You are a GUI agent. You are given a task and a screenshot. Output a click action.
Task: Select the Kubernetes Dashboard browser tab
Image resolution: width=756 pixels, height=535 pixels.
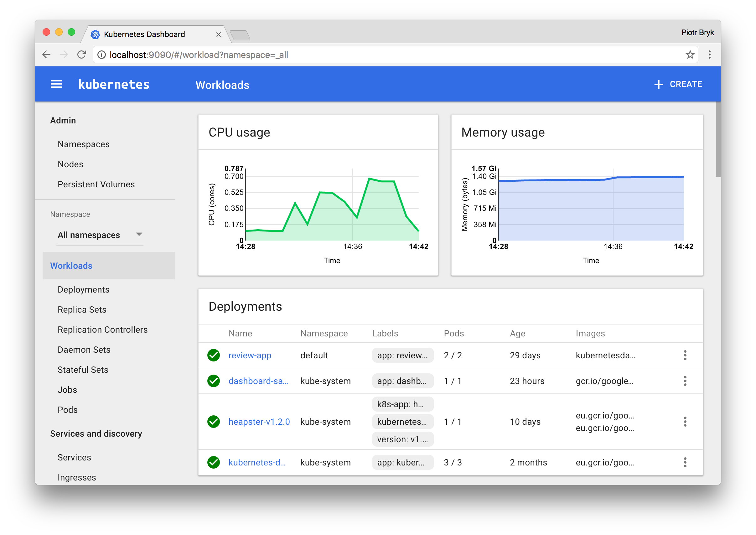pyautogui.click(x=144, y=34)
